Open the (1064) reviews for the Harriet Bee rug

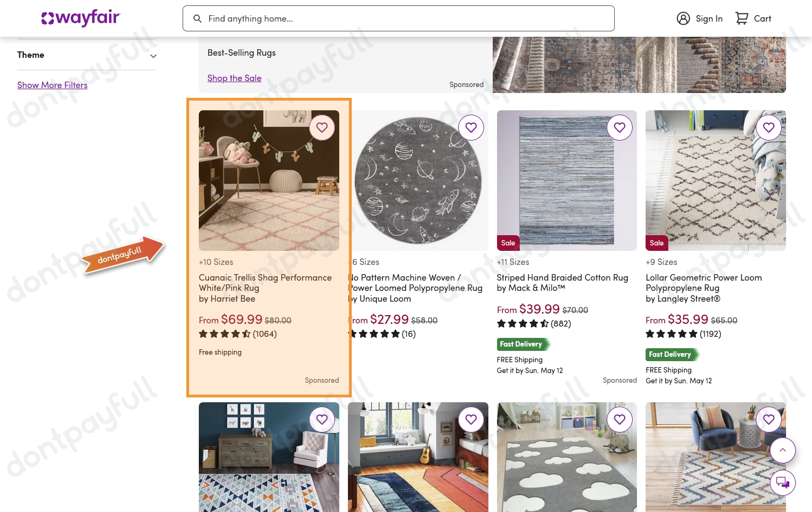click(264, 334)
